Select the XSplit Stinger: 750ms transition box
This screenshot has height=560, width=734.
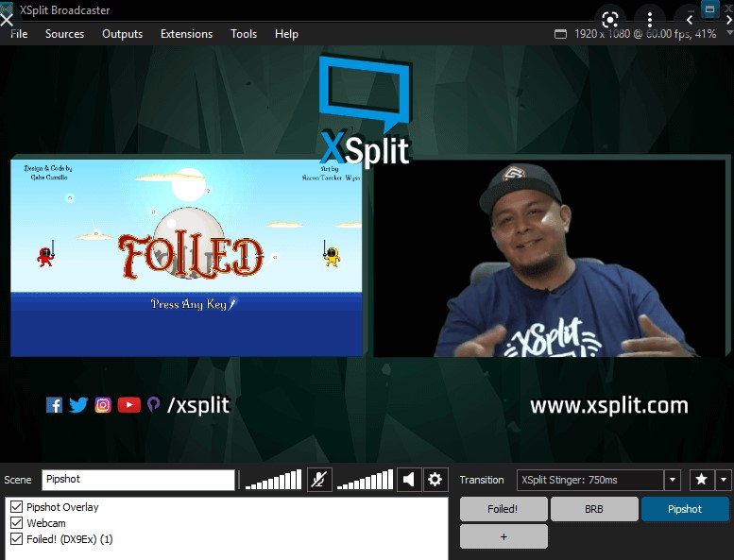590,480
